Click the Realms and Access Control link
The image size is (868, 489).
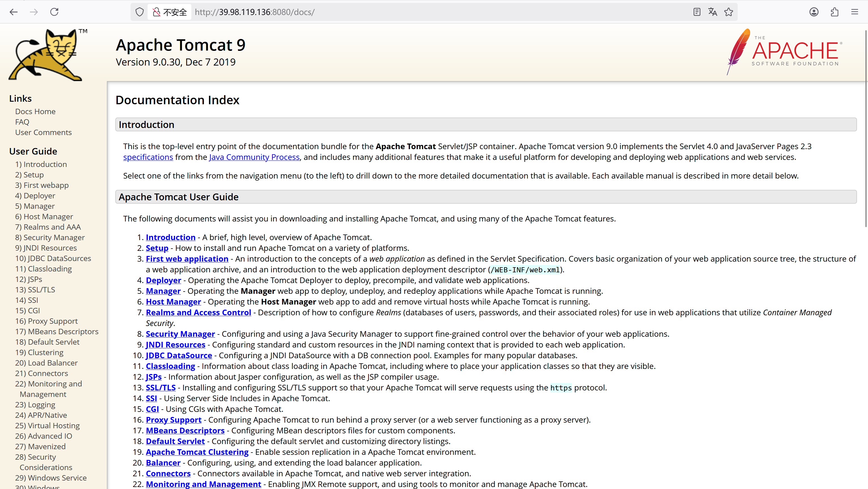pos(198,312)
